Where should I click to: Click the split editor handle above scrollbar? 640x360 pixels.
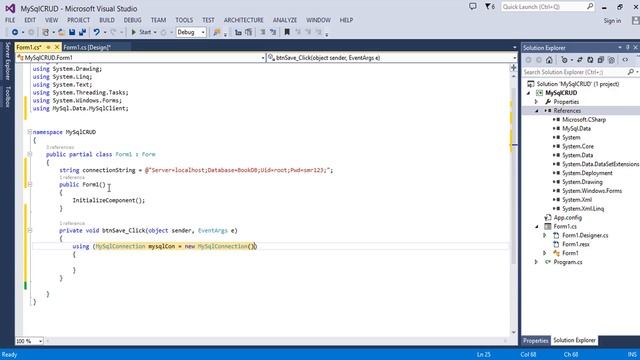[x=514, y=68]
